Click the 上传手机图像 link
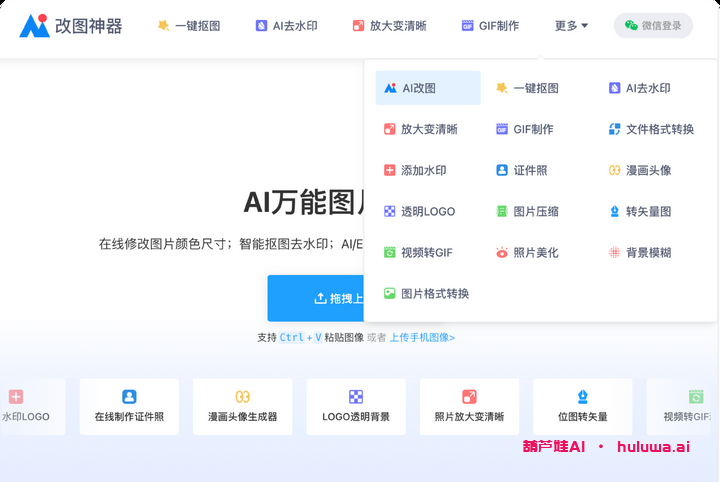This screenshot has height=482, width=720. 422,338
